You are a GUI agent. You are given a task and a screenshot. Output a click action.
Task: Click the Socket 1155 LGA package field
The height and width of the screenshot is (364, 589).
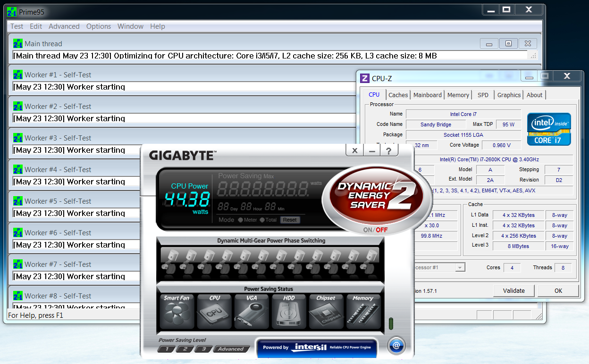[463, 135]
